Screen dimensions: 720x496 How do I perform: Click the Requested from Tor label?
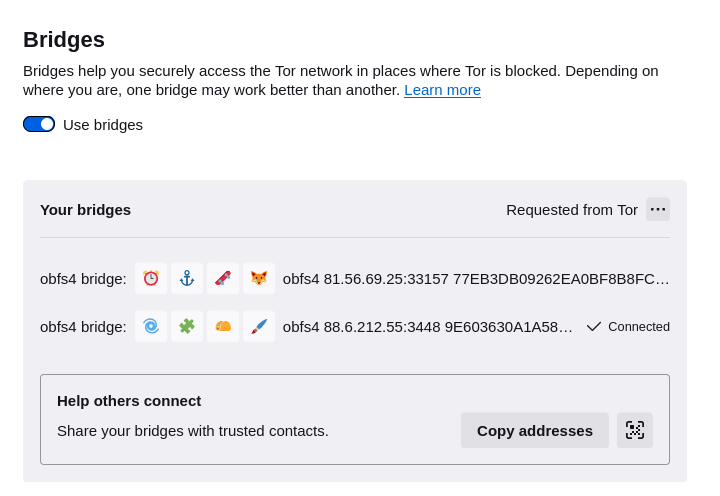(572, 210)
